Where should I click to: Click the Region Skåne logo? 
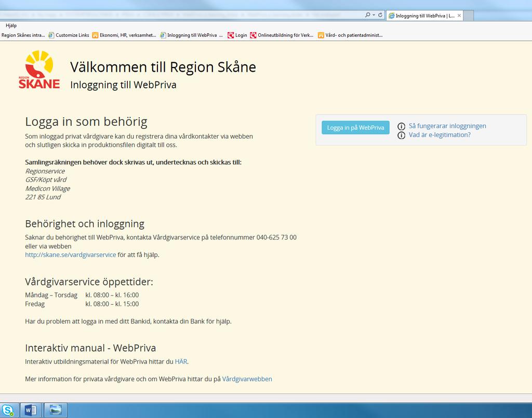tap(39, 70)
